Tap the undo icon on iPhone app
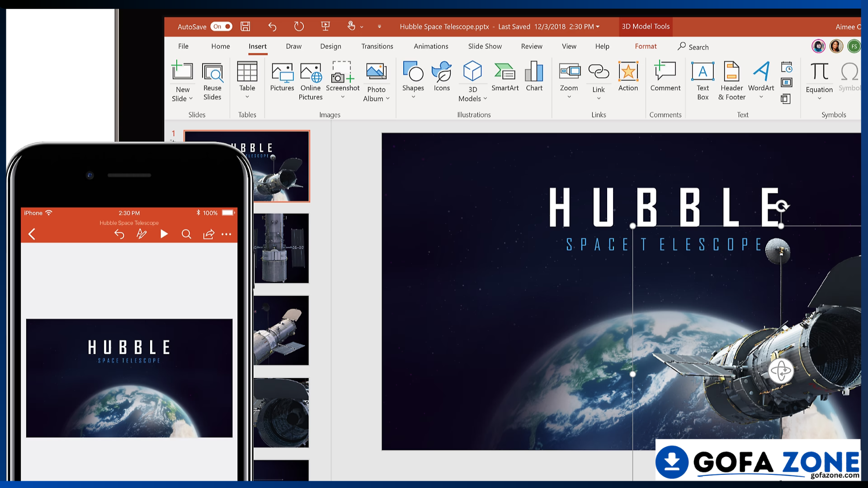 pos(119,234)
